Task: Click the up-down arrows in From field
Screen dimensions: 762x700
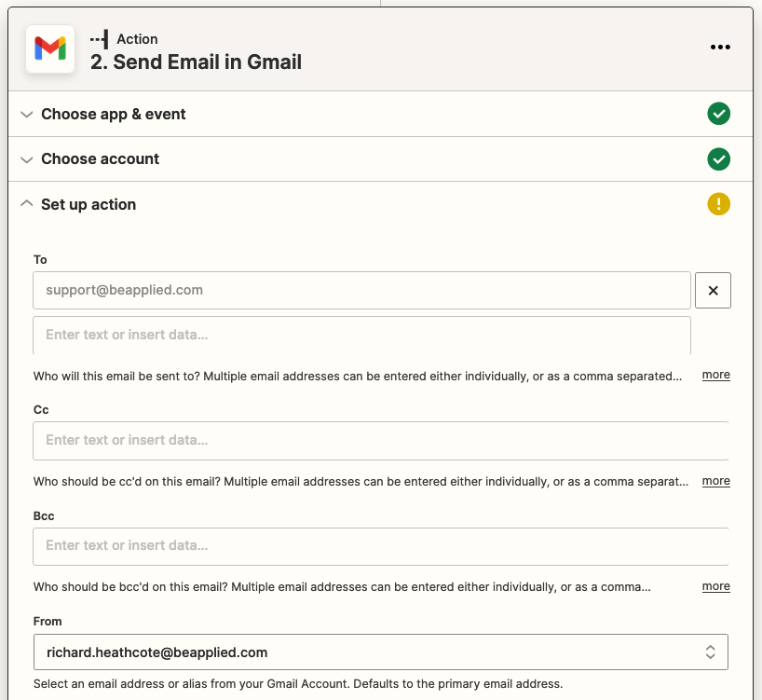Action: 710,652
